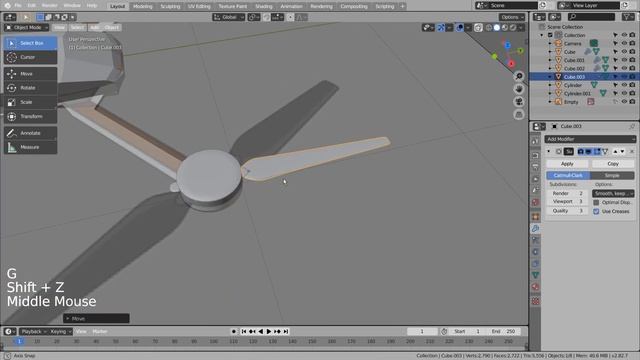Toggle camera view icon in viewport
This screenshot has width=640, height=360.
point(519,102)
